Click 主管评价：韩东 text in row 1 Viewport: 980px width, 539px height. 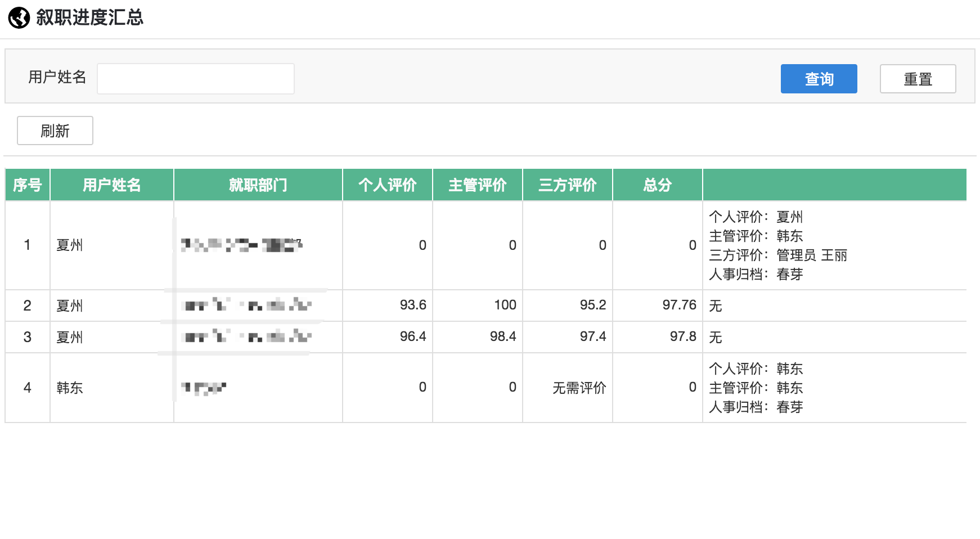point(756,236)
